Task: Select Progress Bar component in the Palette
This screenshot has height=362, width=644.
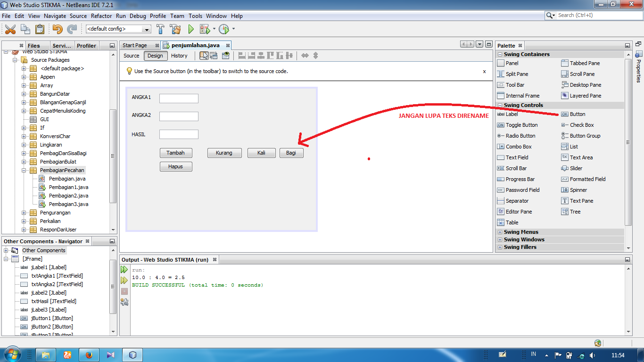Action: pos(516,179)
